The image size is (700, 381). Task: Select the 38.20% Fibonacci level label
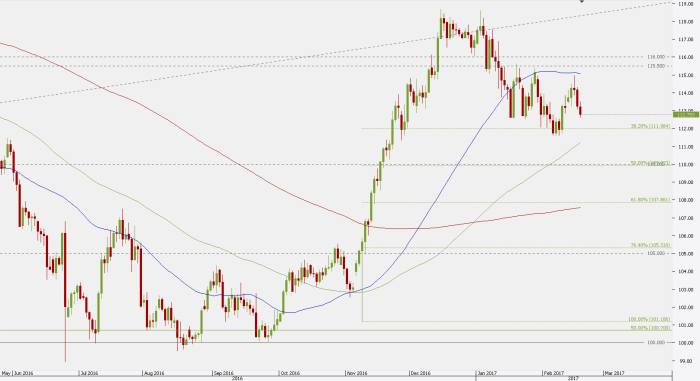click(x=650, y=126)
